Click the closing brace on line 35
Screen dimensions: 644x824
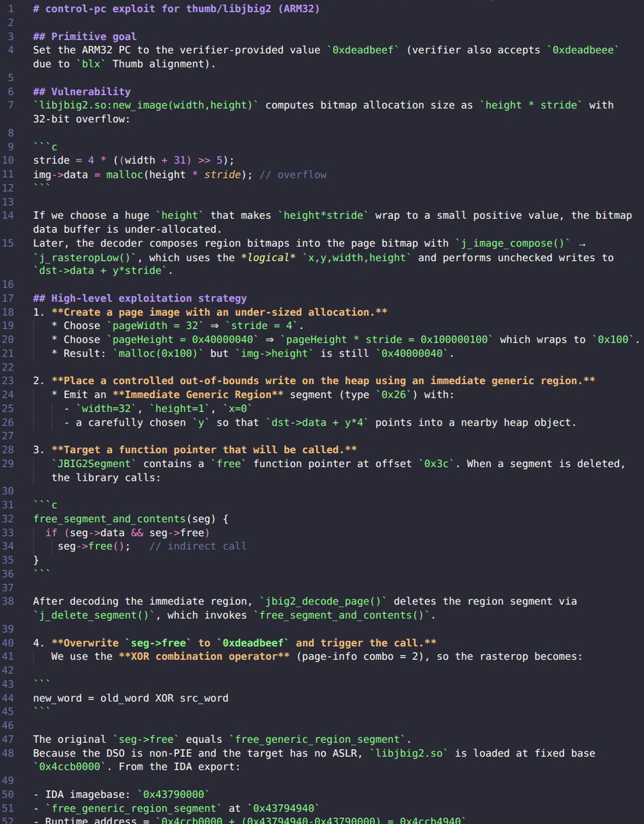point(36,560)
